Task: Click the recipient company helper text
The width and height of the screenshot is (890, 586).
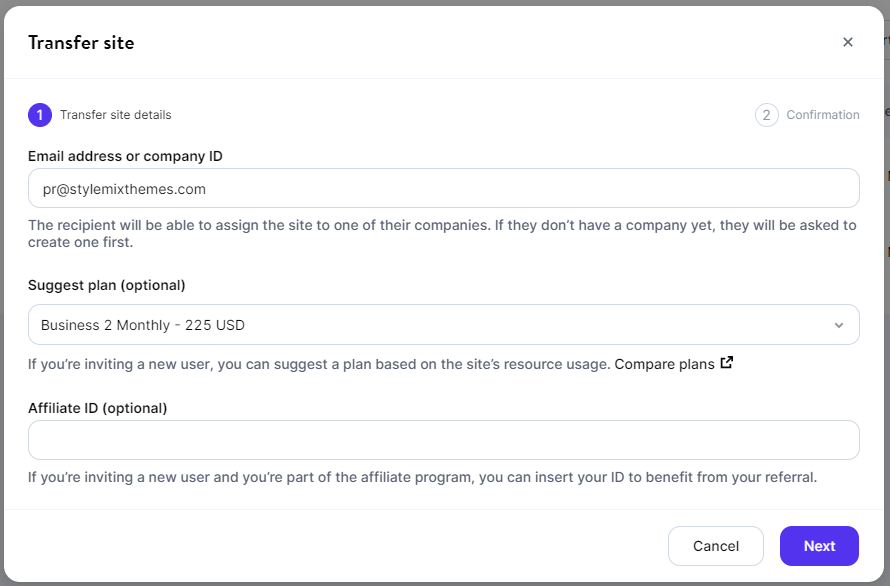Action: pyautogui.click(x=442, y=233)
